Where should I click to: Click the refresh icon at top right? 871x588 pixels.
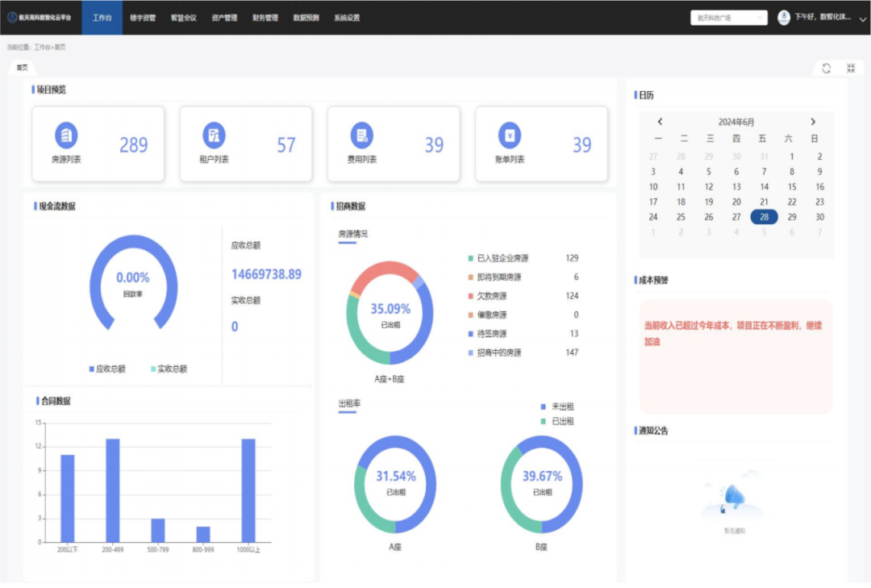click(x=826, y=69)
